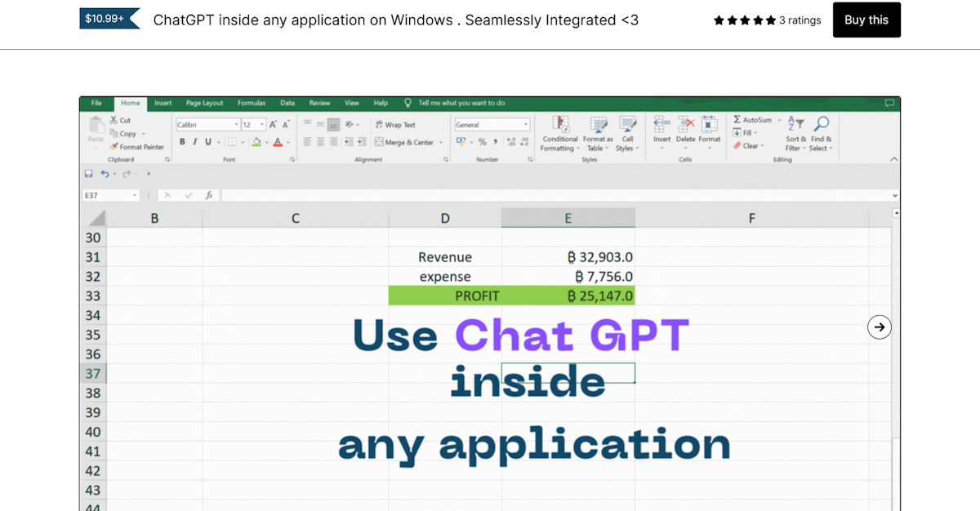
Task: Open Format as Table gallery
Action: (x=598, y=133)
